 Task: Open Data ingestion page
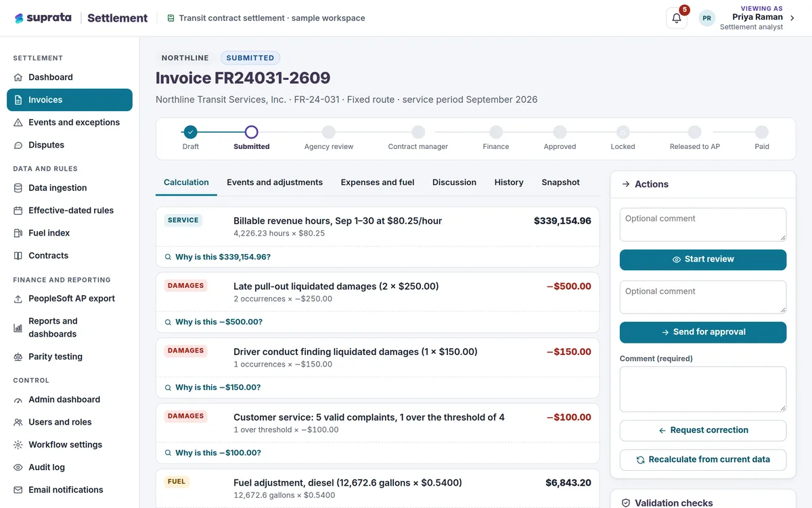(x=70, y=188)
